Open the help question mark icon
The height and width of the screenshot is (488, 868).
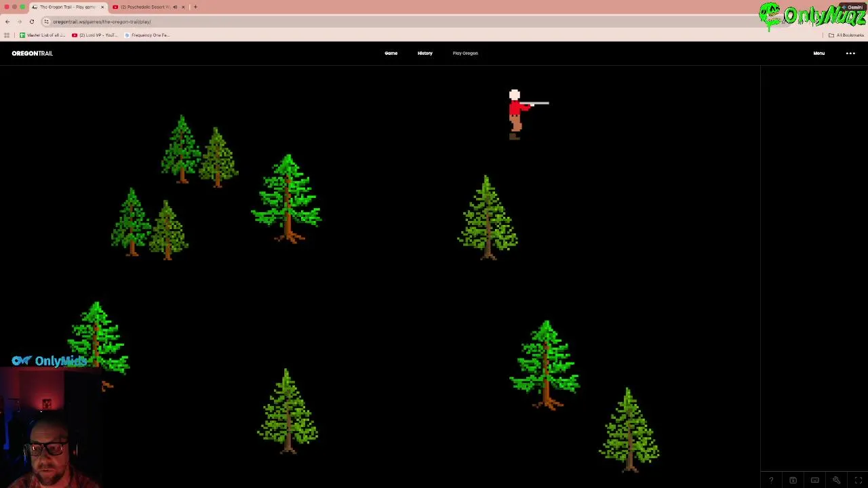point(771,481)
